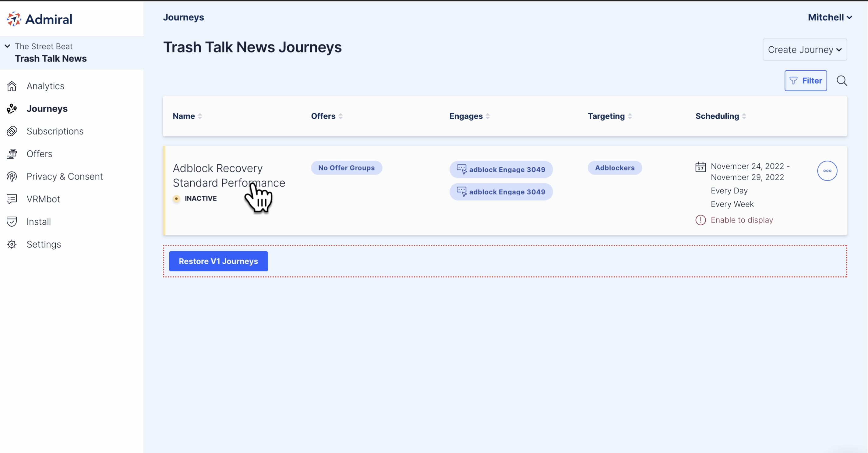Click the VRMbot chat icon

12,199
